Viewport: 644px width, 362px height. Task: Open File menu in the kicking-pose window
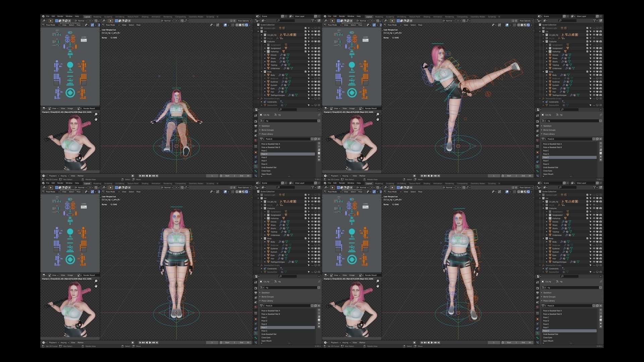[x=329, y=16]
